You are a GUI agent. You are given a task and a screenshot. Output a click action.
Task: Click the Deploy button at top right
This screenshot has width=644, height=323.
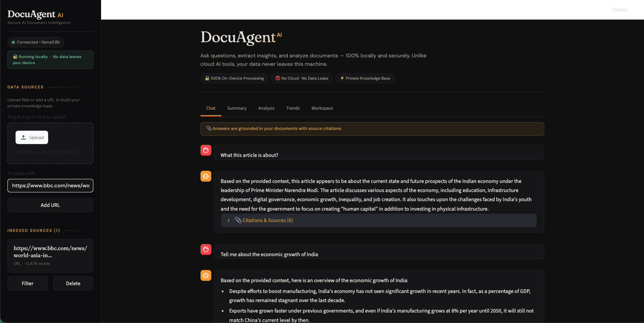point(620,9)
